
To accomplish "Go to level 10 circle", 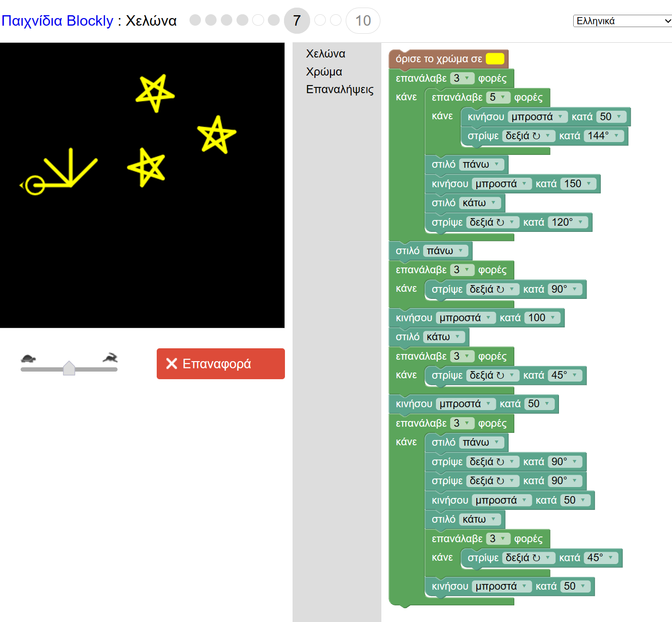I will coord(363,21).
